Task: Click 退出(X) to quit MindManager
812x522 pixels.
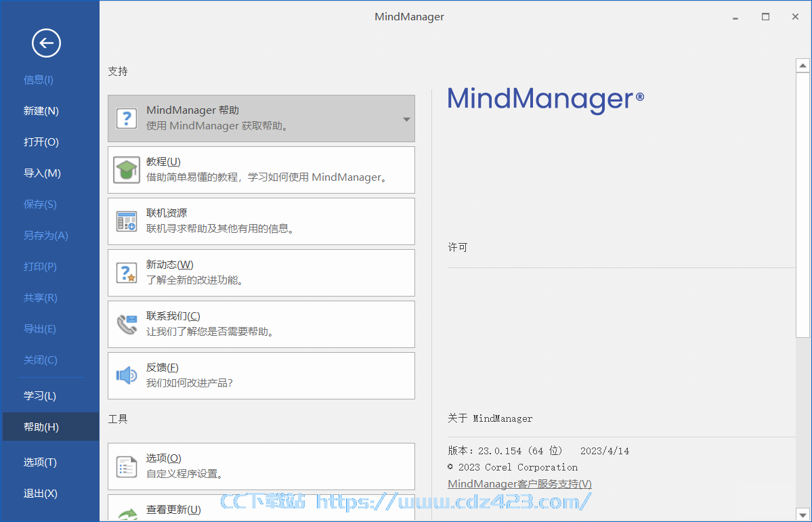Action: click(41, 493)
